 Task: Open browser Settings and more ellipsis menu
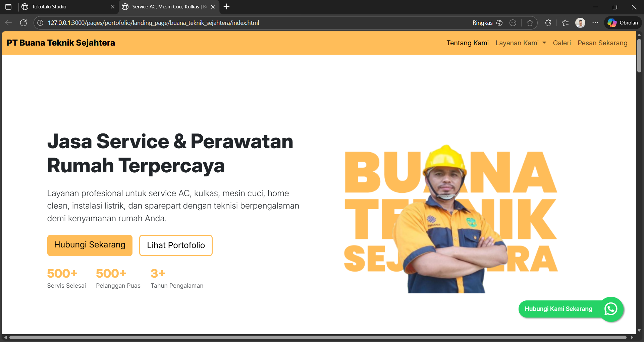click(x=595, y=23)
